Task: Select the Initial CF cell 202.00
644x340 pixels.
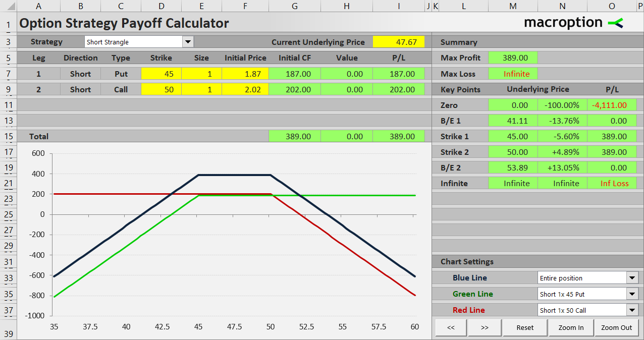Action: click(295, 89)
